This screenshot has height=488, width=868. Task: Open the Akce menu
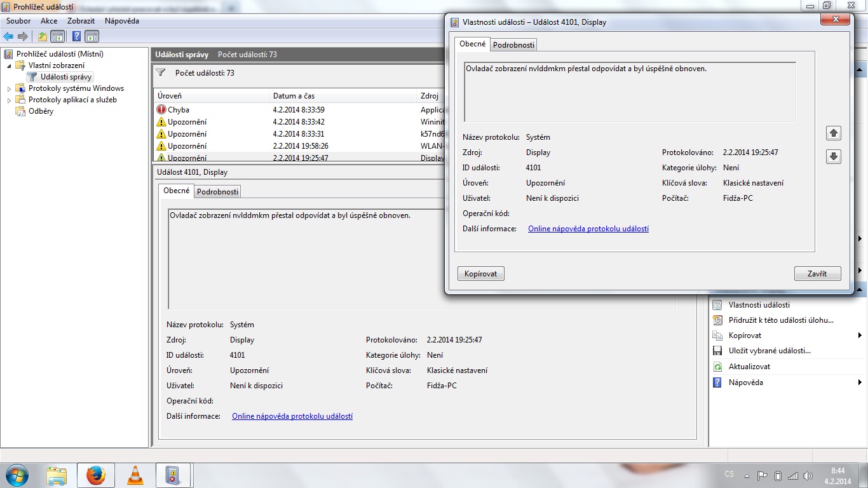click(x=49, y=21)
